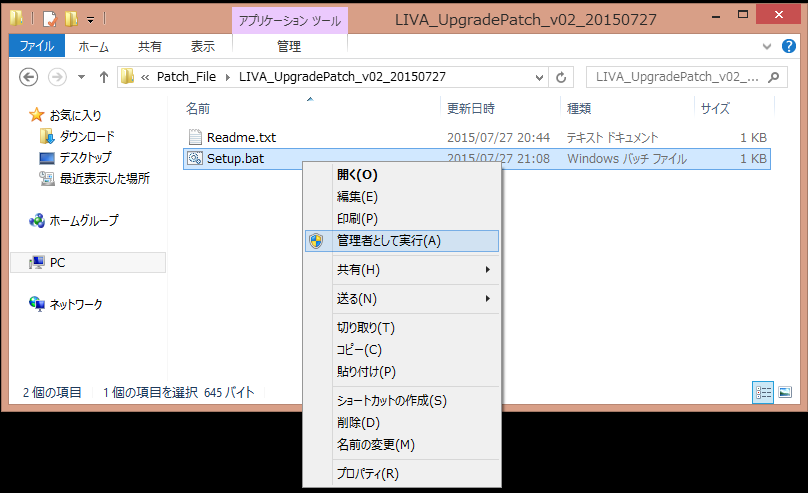Open the 送る(N) submenu
The image size is (808, 493).
(x=402, y=299)
